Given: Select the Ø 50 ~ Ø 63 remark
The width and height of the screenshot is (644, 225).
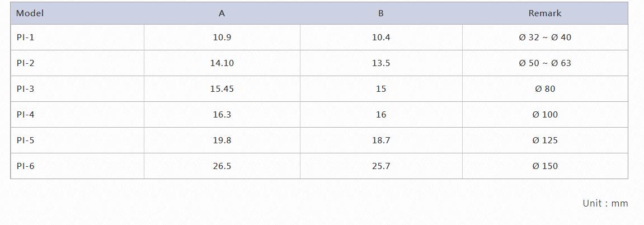Looking at the screenshot, I should pos(545,63).
